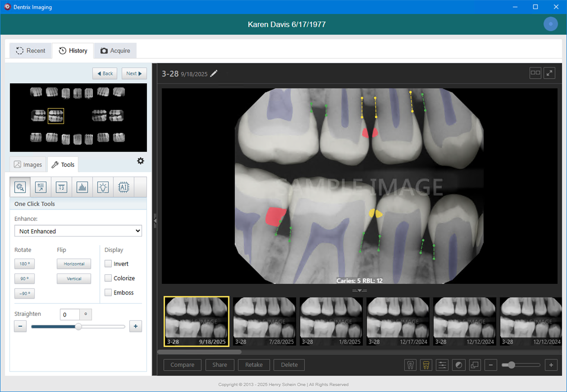Viewport: 567px width, 392px height.
Task: Switch to the Acquire tab
Action: [x=115, y=51]
